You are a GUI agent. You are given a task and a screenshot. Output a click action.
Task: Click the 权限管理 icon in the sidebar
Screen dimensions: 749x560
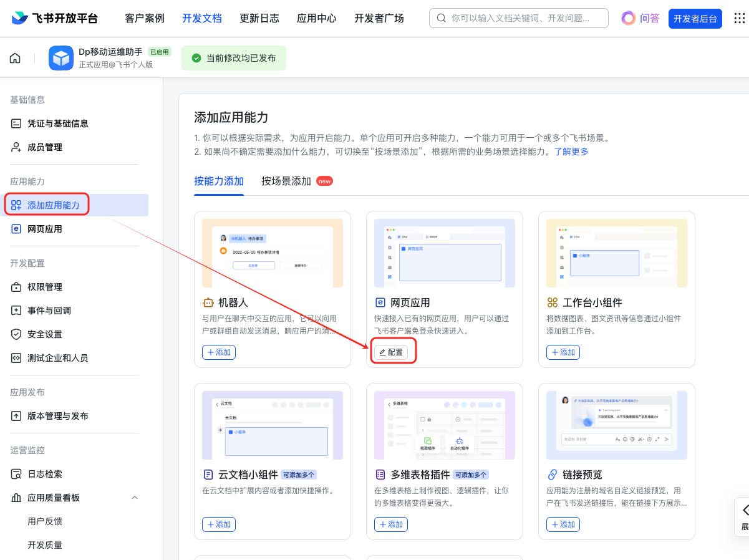[x=16, y=287]
